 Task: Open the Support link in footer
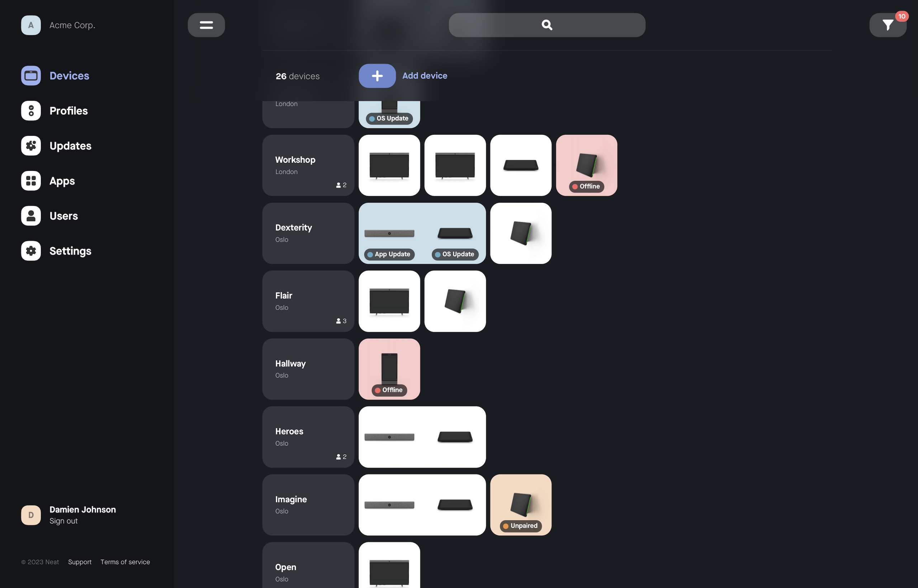coord(80,562)
